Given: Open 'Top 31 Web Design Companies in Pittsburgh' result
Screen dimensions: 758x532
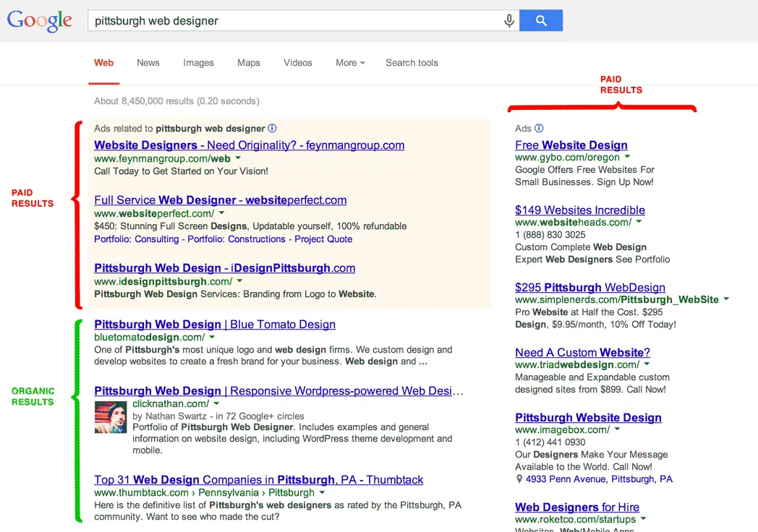Looking at the screenshot, I should 259,480.
